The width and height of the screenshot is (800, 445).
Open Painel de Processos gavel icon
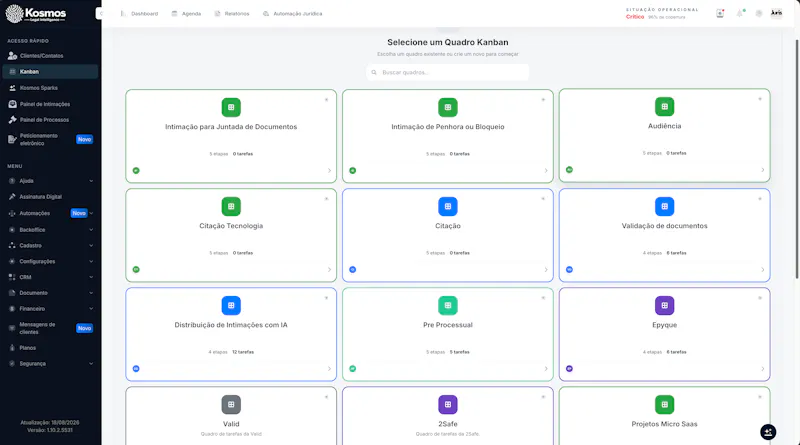tap(12, 120)
